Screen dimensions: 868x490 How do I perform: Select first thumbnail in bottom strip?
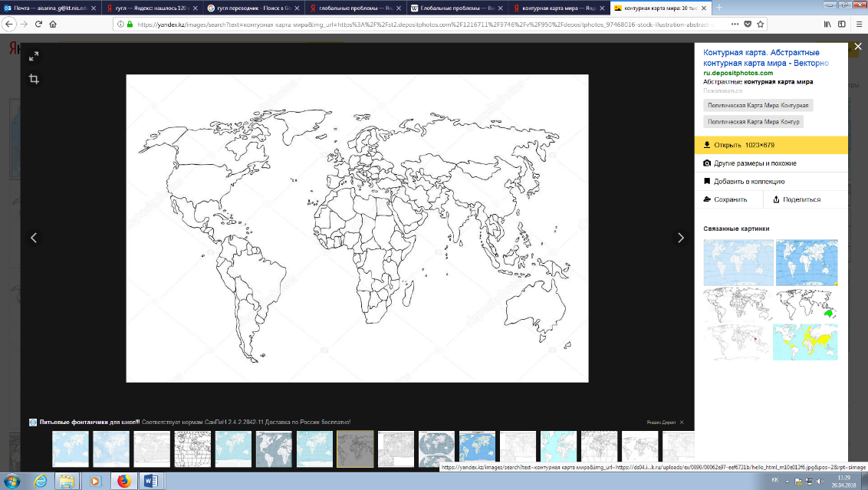71,449
